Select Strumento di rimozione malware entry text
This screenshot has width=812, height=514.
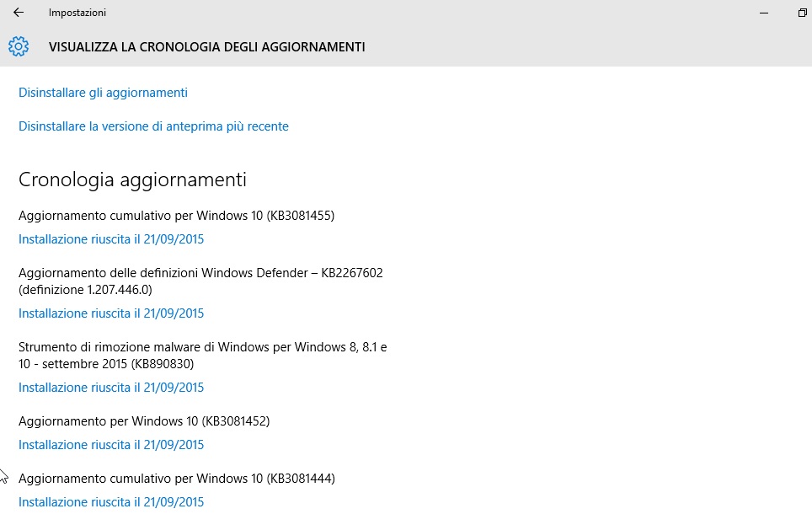(x=203, y=356)
